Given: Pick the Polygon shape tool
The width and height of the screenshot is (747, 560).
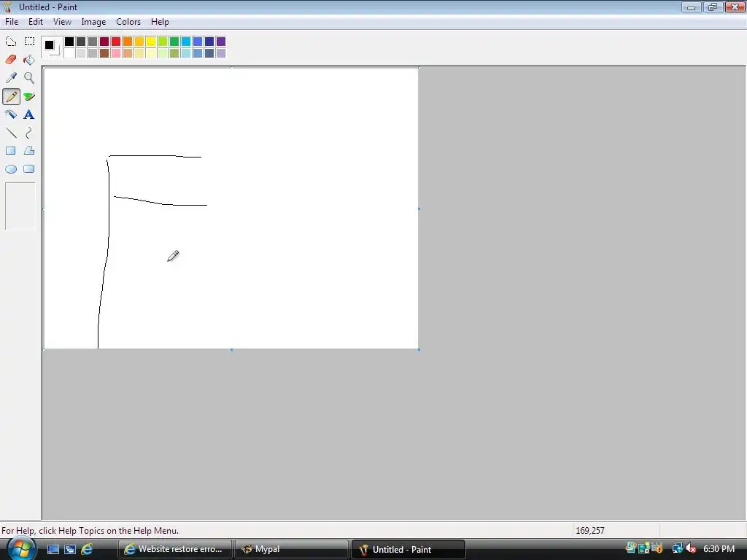Looking at the screenshot, I should 29,151.
